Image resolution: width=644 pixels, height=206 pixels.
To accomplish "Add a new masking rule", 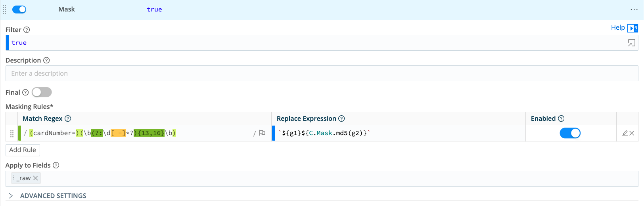I will pos(23,150).
